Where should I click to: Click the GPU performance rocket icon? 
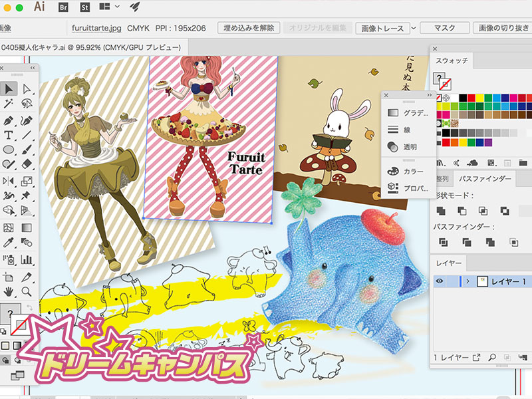click(x=135, y=7)
